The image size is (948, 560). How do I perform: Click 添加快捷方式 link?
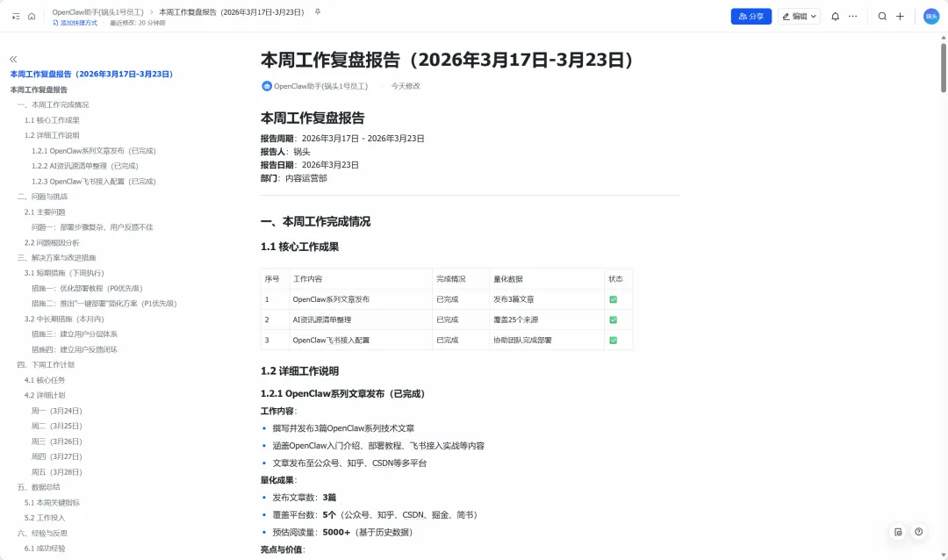click(x=75, y=23)
